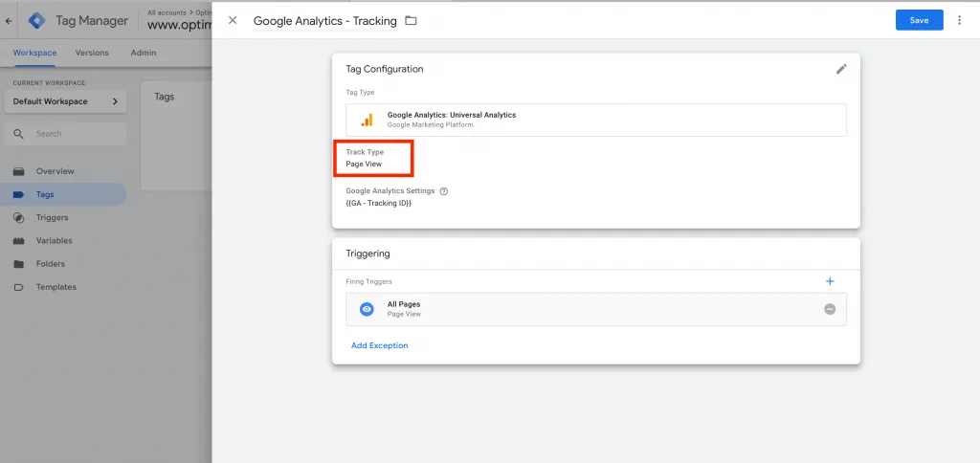Image resolution: width=980 pixels, height=463 pixels.
Task: Click the Triggering section header
Action: pos(367,254)
